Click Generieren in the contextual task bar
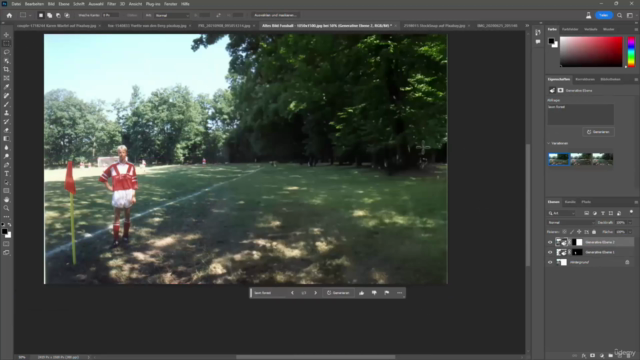The width and height of the screenshot is (640, 360). pyautogui.click(x=338, y=293)
